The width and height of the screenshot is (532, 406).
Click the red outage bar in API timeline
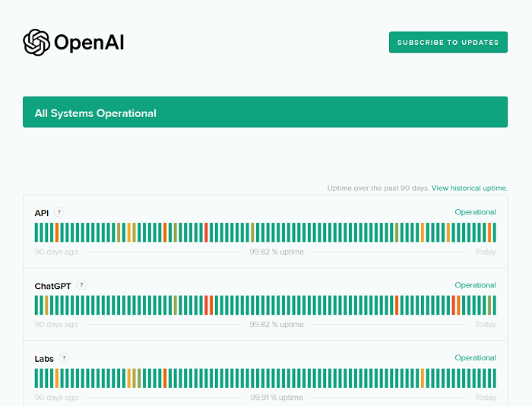click(206, 233)
